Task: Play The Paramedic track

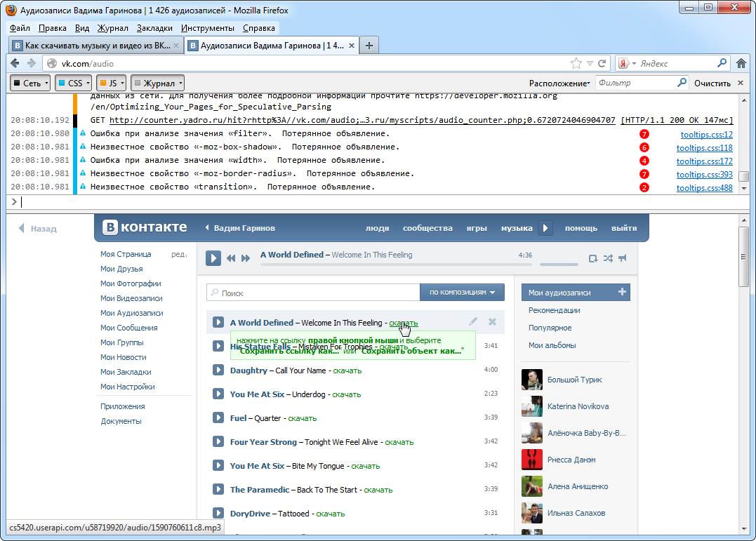Action: (218, 489)
